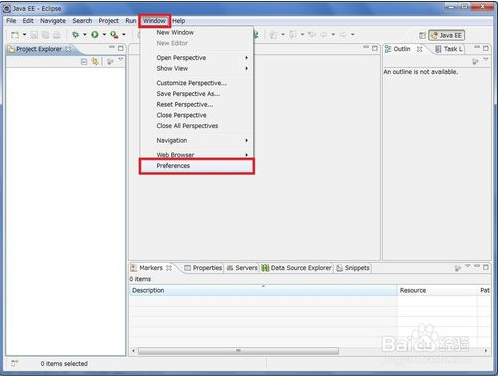Click the Open Perspective icon beside Java EE
Image resolution: width=498 pixels, height=376 pixels.
[422, 35]
